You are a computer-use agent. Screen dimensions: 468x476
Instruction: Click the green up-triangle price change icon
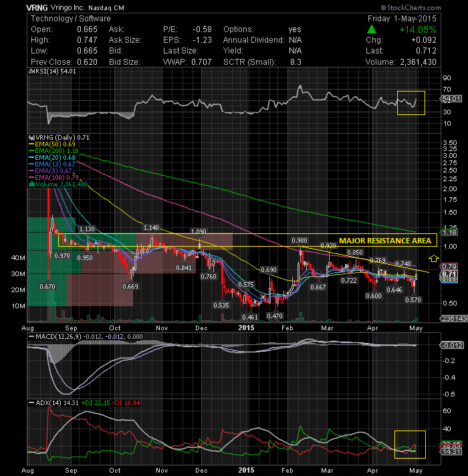(372, 29)
